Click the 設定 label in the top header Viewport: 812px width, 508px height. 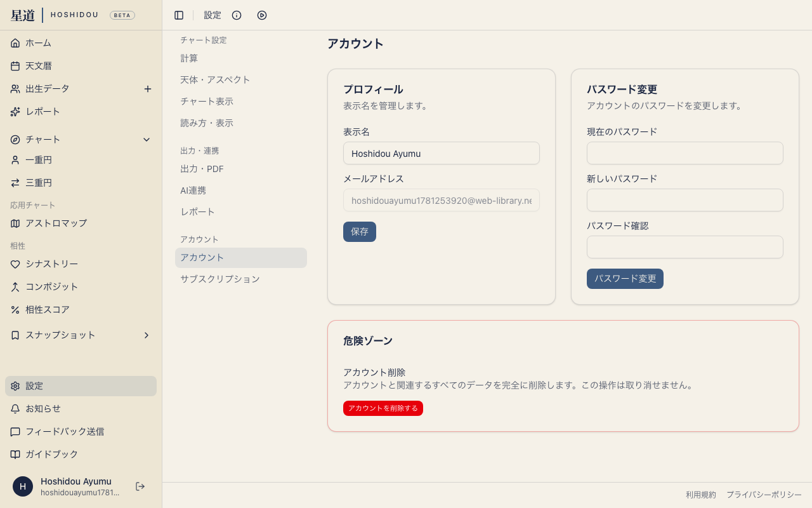pyautogui.click(x=213, y=15)
